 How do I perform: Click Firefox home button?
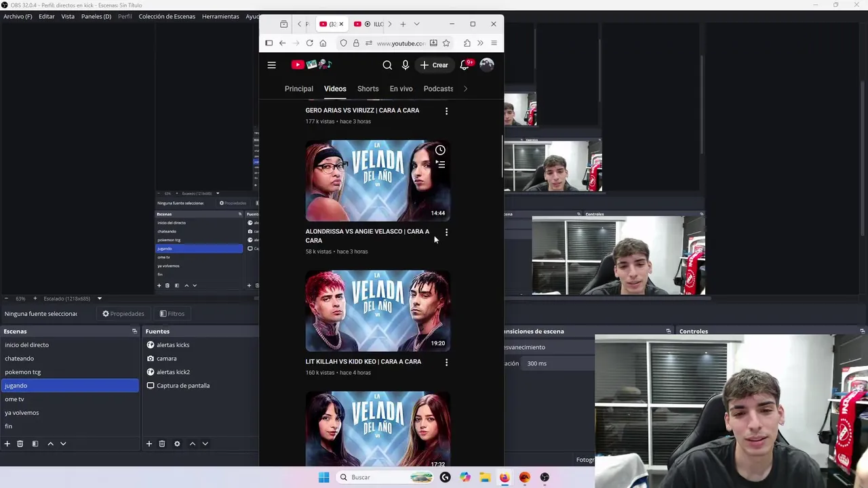point(323,43)
